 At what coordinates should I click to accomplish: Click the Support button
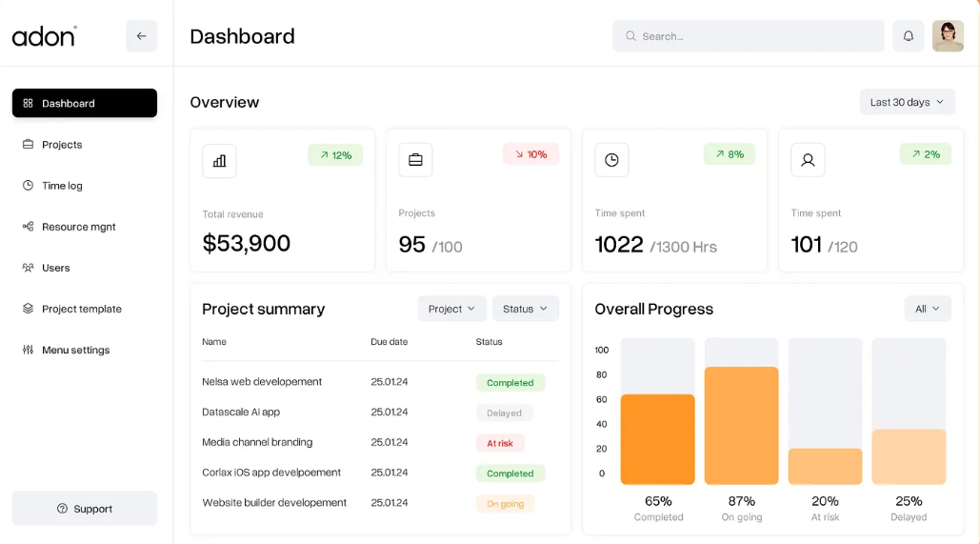(84, 509)
